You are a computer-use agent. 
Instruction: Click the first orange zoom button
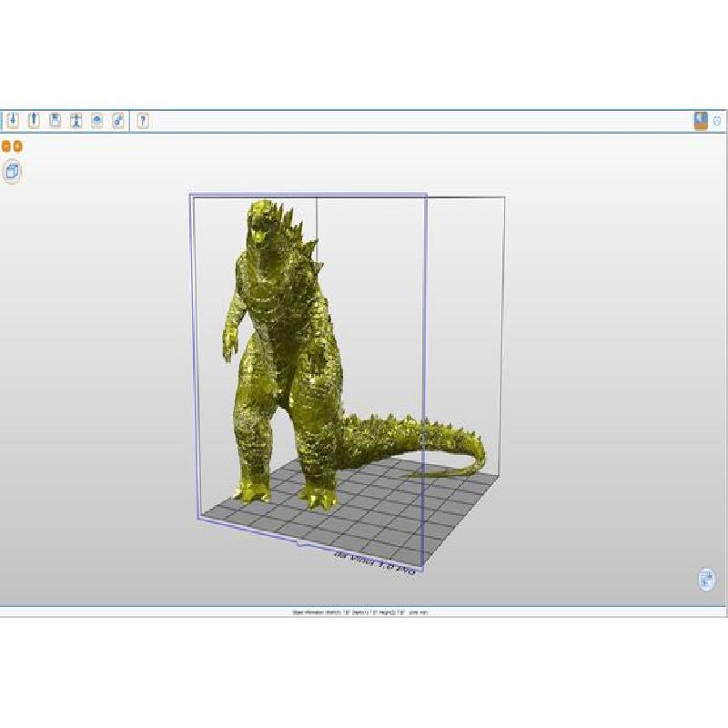6,147
